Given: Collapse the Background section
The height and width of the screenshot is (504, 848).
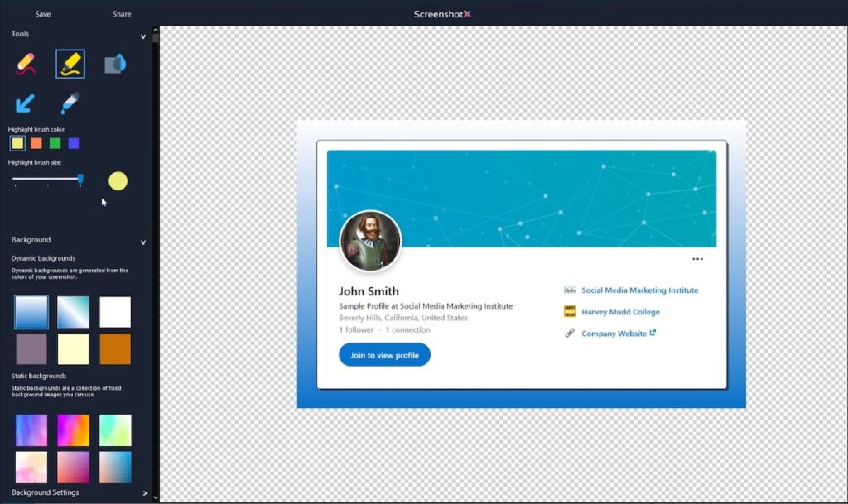Looking at the screenshot, I should (142, 242).
